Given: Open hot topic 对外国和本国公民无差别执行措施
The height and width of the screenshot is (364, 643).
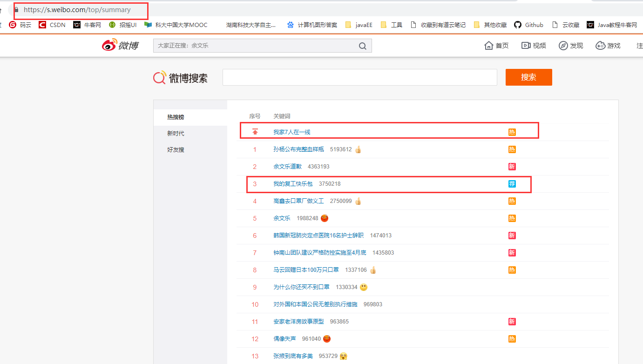Looking at the screenshot, I should tap(315, 304).
